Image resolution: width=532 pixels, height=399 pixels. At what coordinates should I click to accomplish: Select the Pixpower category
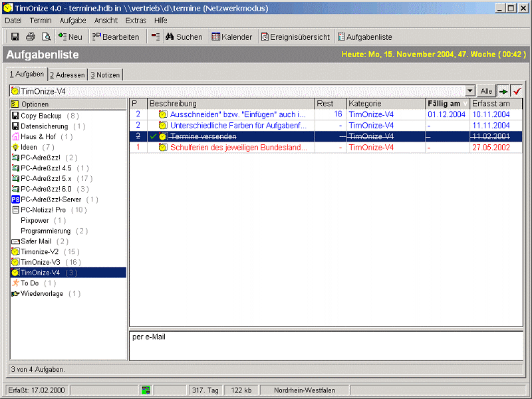point(68,221)
